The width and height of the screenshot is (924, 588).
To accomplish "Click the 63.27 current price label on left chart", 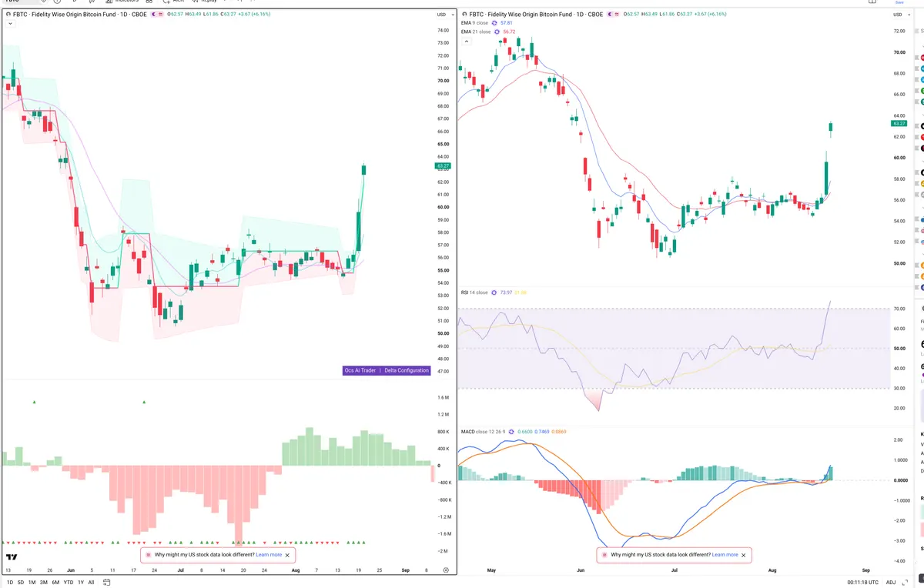I will [444, 165].
